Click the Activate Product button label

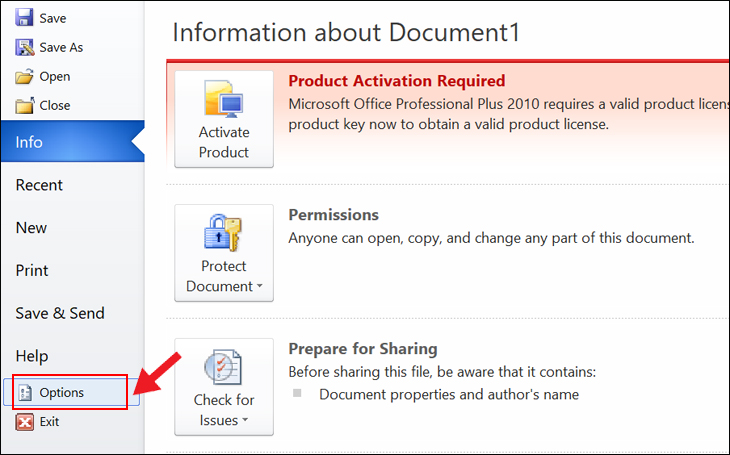coord(224,142)
